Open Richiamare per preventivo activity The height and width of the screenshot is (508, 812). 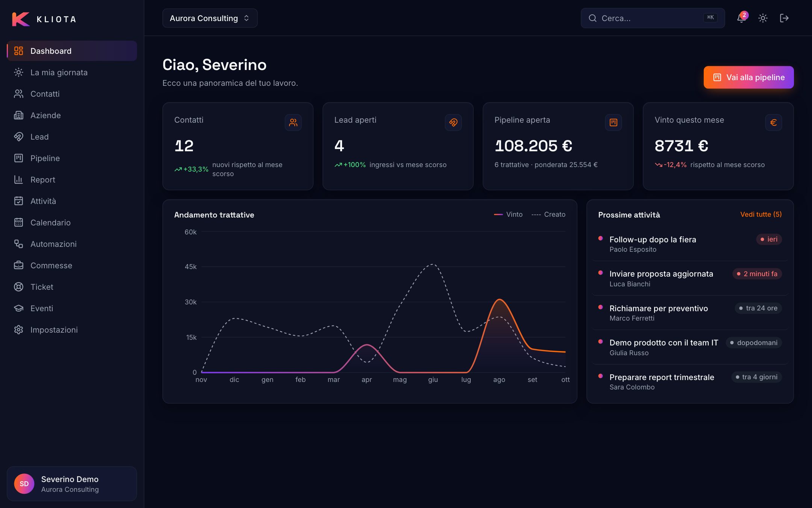[690, 313]
